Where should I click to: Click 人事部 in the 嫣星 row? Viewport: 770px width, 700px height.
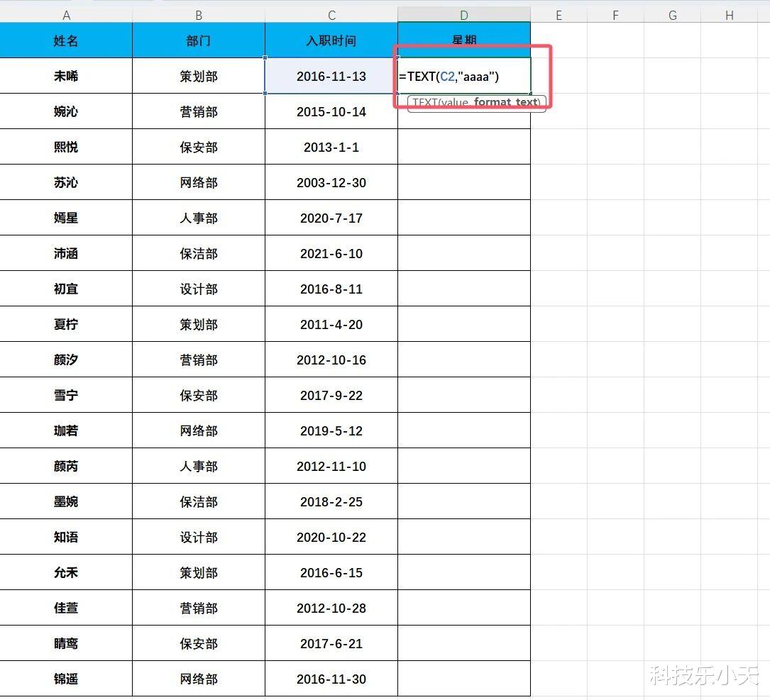(199, 218)
